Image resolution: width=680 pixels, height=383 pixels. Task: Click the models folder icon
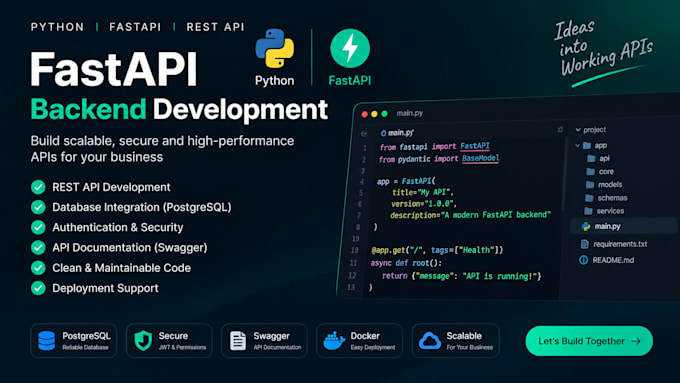coord(590,184)
